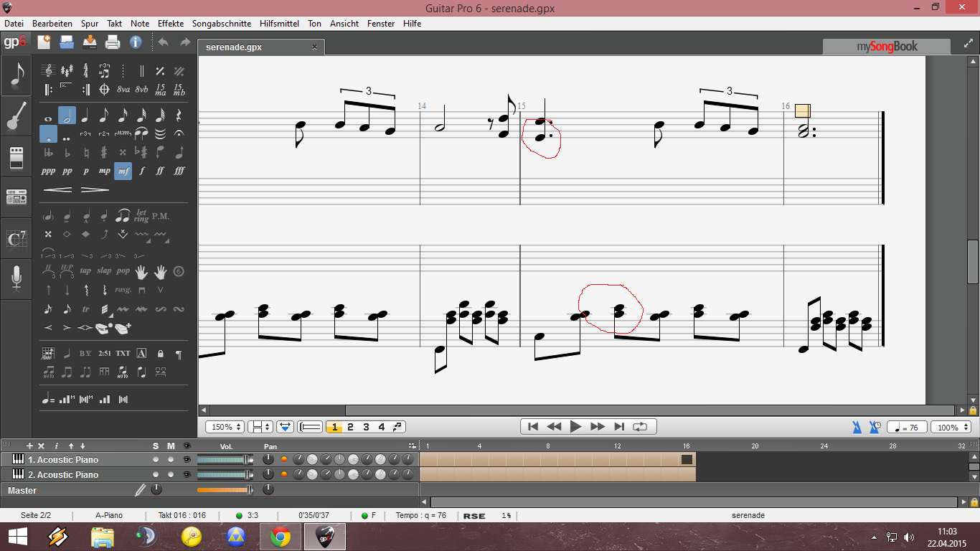Apply sharp accidental to note
This screenshot has height=551, width=980.
[104, 152]
